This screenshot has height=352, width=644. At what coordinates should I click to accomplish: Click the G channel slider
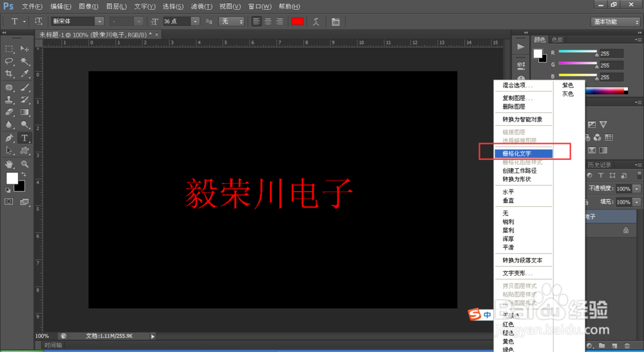[x=578, y=64]
